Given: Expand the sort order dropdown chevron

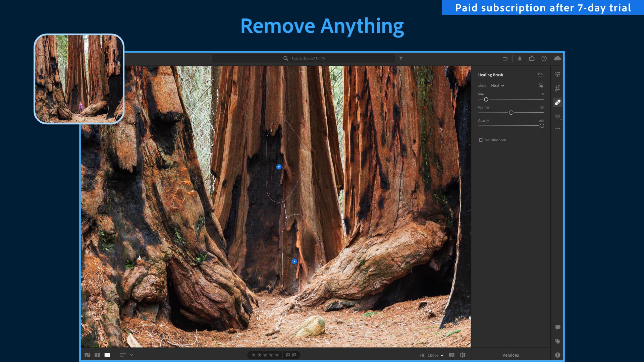Looking at the screenshot, I should click(x=131, y=355).
